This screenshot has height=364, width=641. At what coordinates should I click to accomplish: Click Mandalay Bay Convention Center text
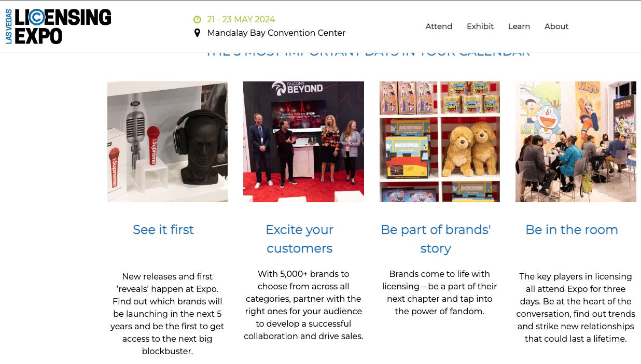pyautogui.click(x=276, y=33)
